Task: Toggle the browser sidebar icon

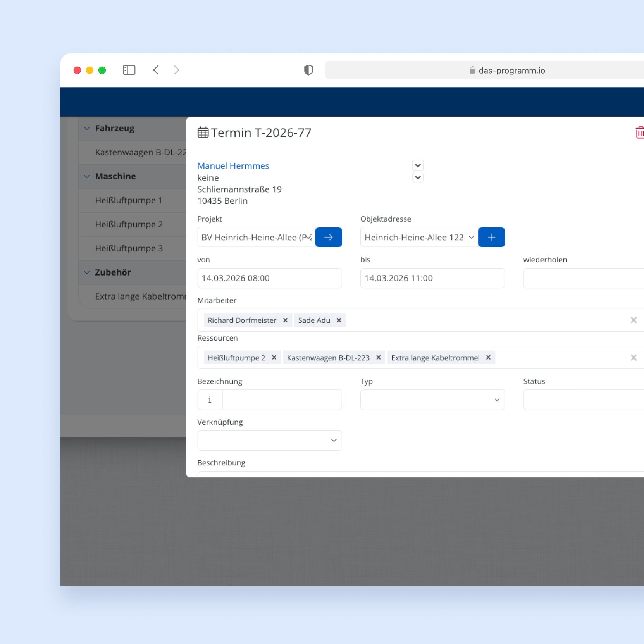Action: point(129,70)
